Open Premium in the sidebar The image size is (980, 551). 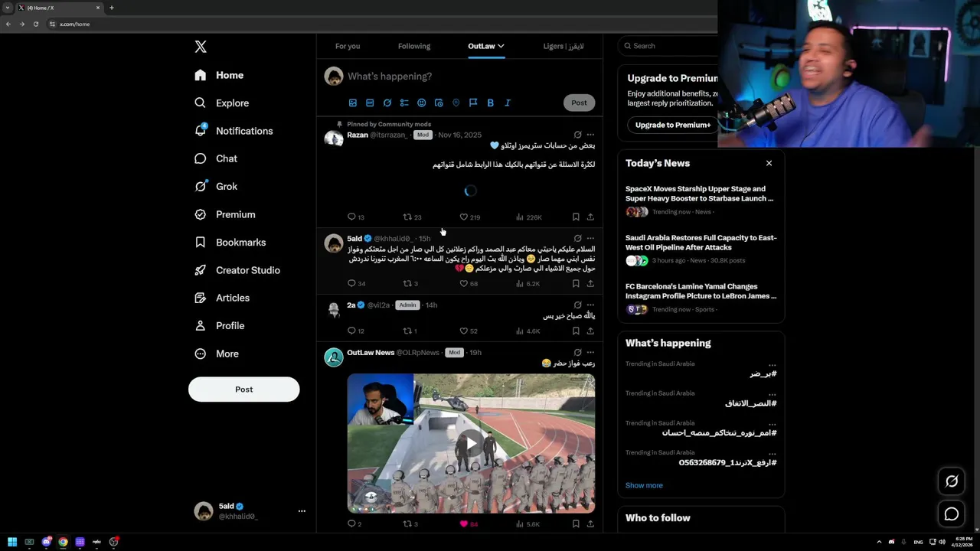pos(224,214)
